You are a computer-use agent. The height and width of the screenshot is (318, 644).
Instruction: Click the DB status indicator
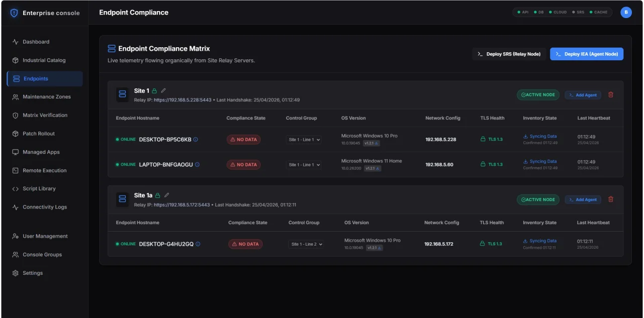pos(538,12)
